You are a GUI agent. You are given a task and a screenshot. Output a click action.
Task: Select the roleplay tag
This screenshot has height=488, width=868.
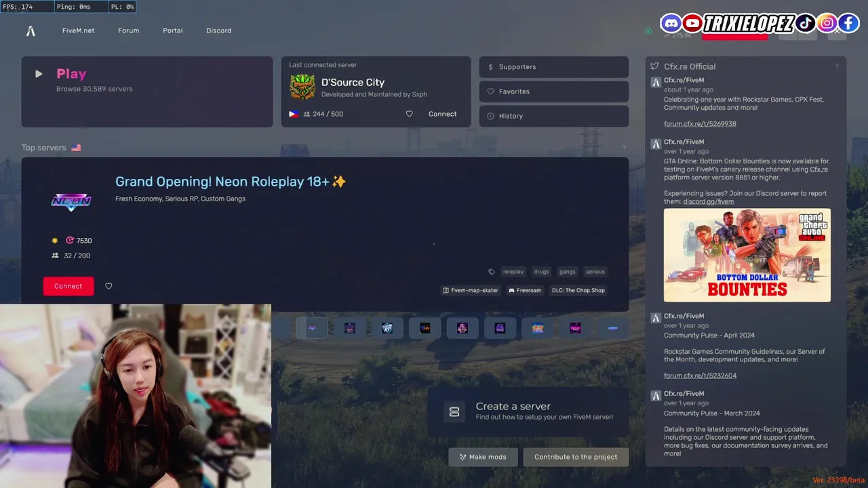point(513,272)
